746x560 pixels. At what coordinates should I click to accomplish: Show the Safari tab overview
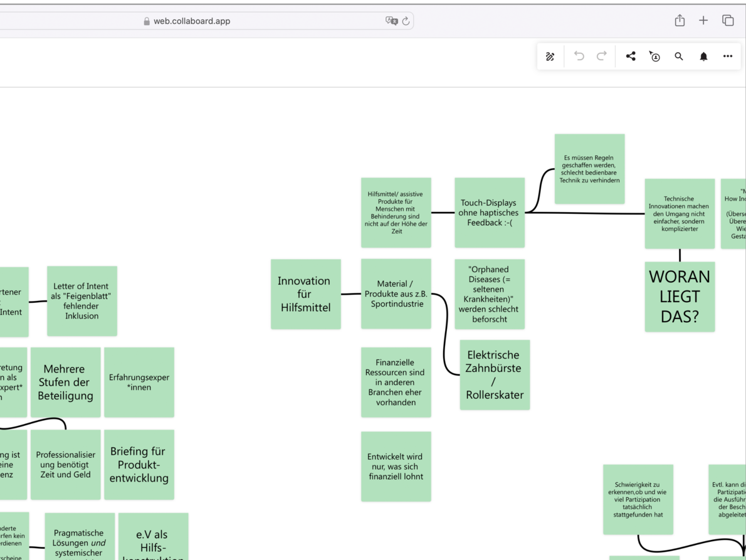click(x=727, y=20)
